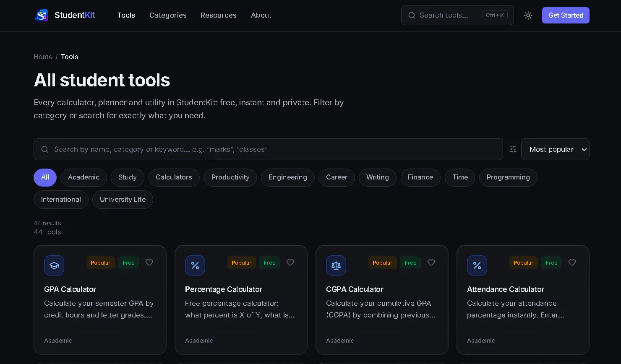Click the Academic label on Attendance Calculator card

(x=481, y=341)
